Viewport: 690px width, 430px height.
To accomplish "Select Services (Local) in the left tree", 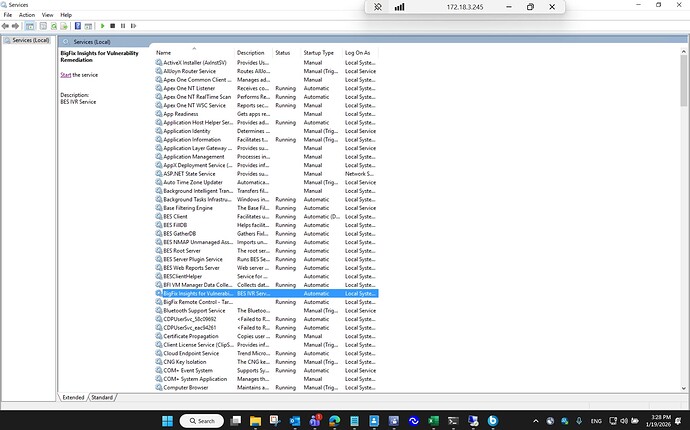I will click(27, 41).
